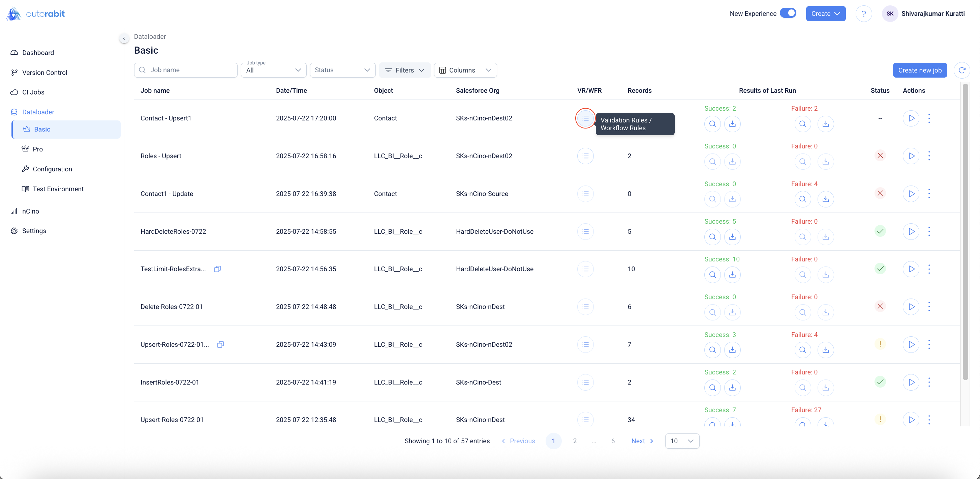The height and width of the screenshot is (479, 980).
Task: Open the help question mark icon
Action: pos(864,14)
